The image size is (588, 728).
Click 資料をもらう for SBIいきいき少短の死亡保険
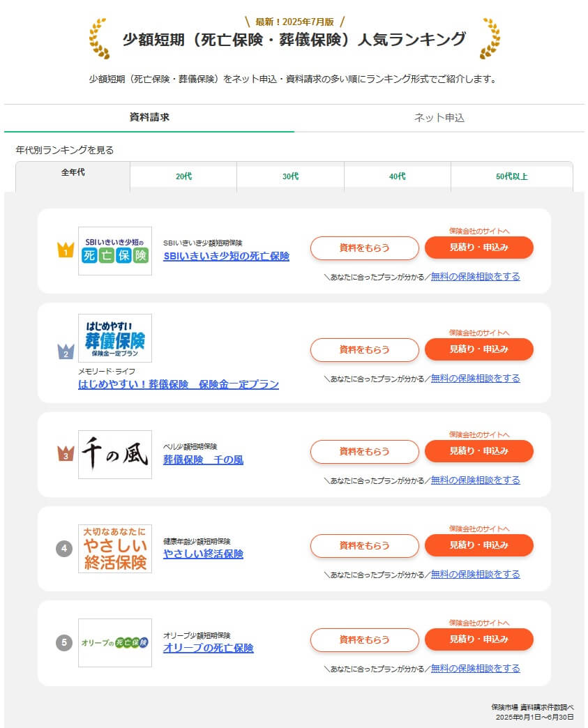[x=364, y=248]
